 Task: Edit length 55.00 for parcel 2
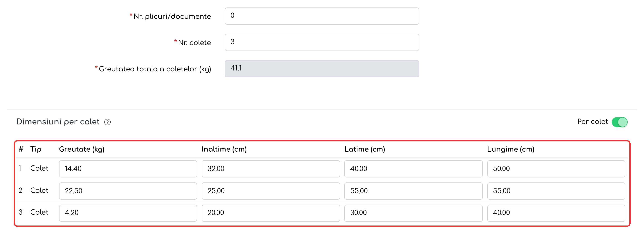click(556, 191)
